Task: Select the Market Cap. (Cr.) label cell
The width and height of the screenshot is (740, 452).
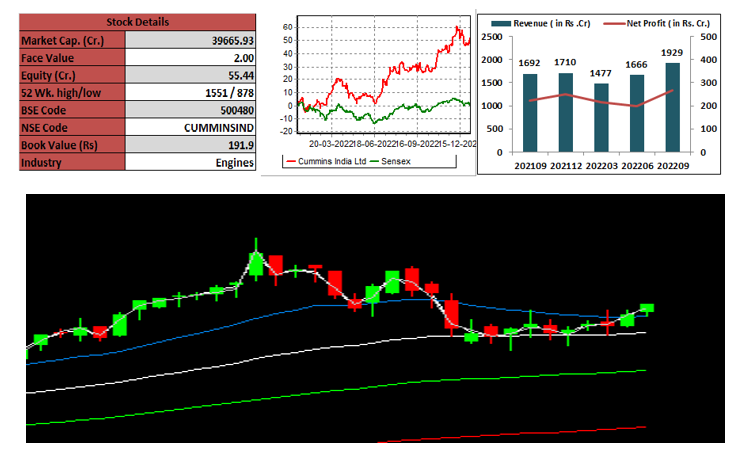Action: pos(72,40)
